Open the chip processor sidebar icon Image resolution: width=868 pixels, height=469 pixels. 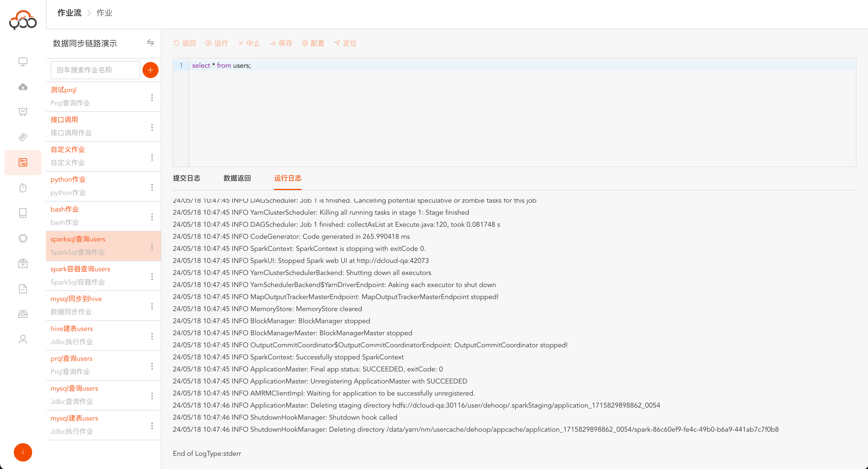coord(23,238)
